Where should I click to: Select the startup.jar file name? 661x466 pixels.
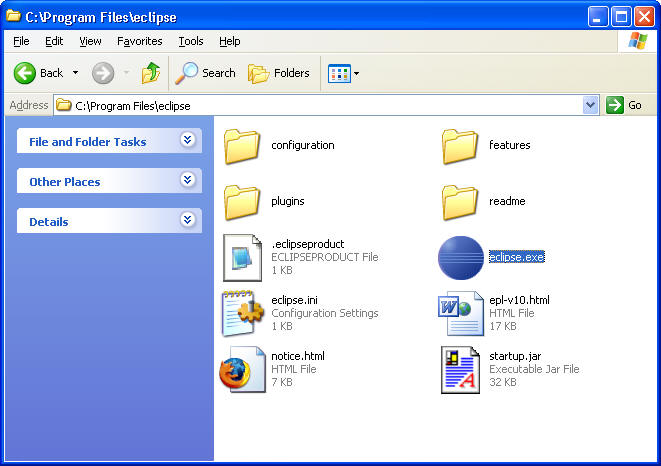(515, 356)
